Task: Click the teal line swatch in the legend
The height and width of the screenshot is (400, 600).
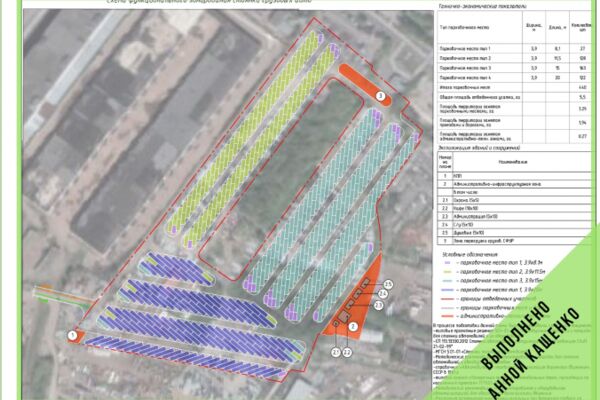Action: pyautogui.click(x=447, y=281)
